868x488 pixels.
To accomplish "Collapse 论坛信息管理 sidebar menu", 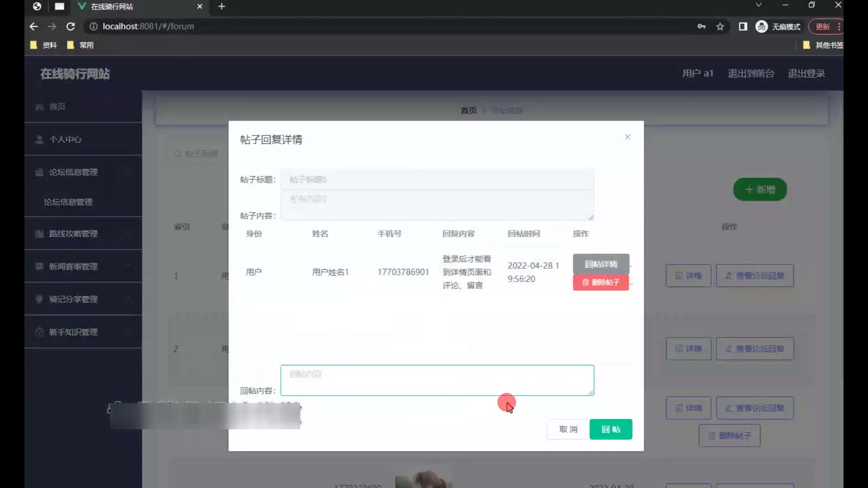I will tap(73, 172).
